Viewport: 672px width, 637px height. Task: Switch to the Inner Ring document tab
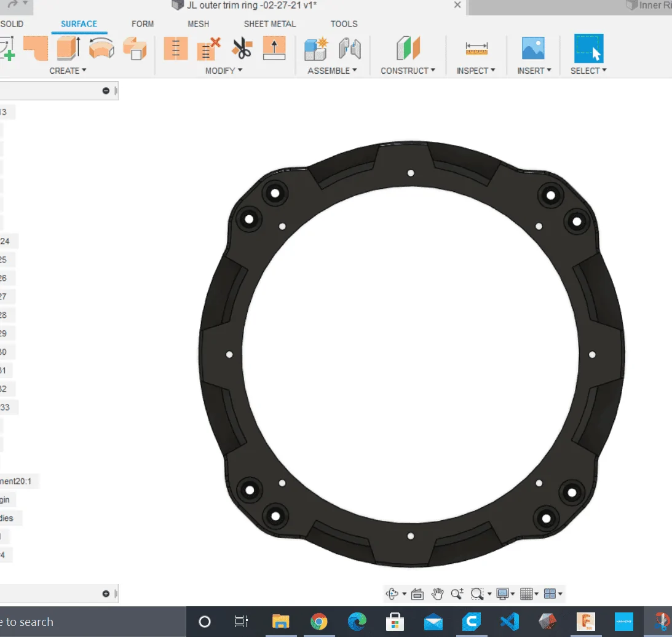point(649,6)
